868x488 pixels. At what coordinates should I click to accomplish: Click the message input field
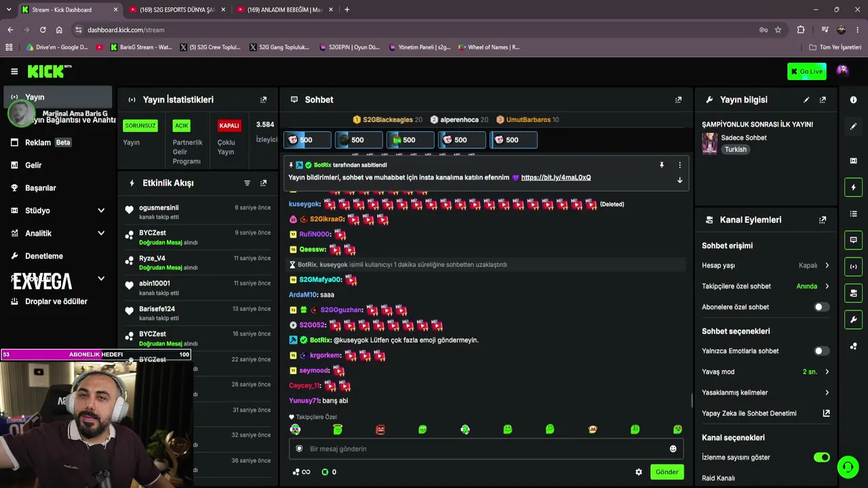(x=486, y=449)
